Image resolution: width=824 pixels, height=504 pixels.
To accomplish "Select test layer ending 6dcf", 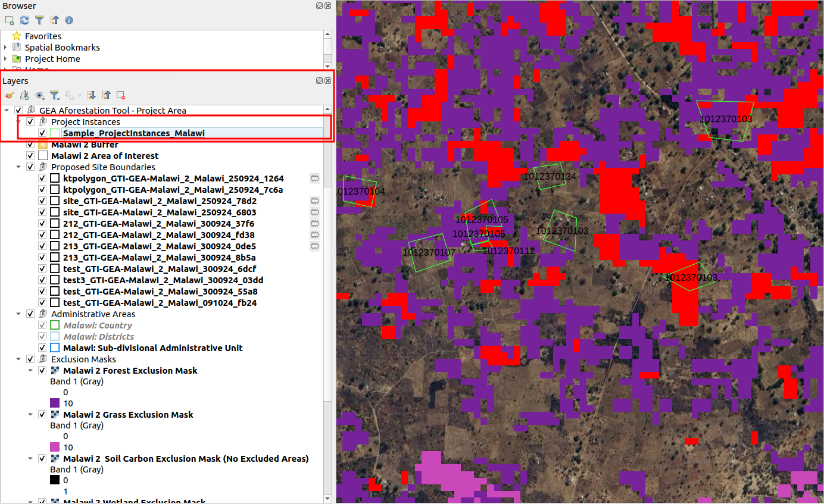I will click(160, 269).
